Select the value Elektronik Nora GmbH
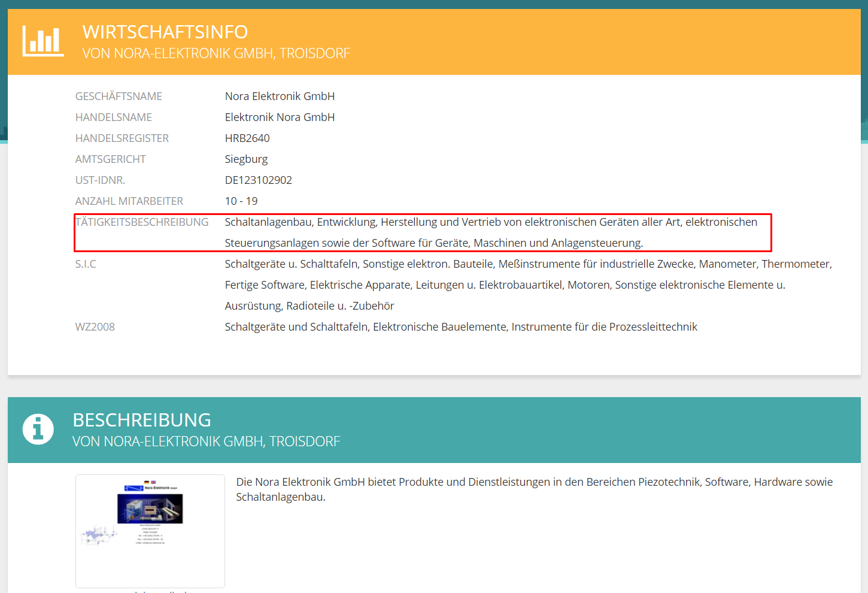Image resolution: width=868 pixels, height=593 pixels. pos(280,117)
